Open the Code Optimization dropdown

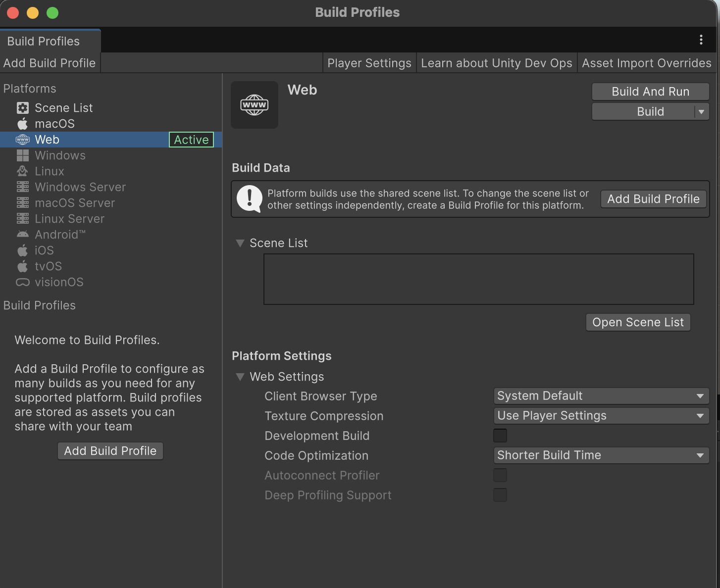pos(601,455)
